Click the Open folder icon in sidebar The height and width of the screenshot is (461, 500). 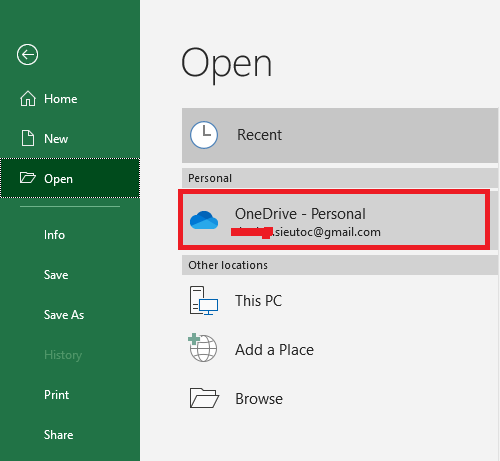coord(28,178)
